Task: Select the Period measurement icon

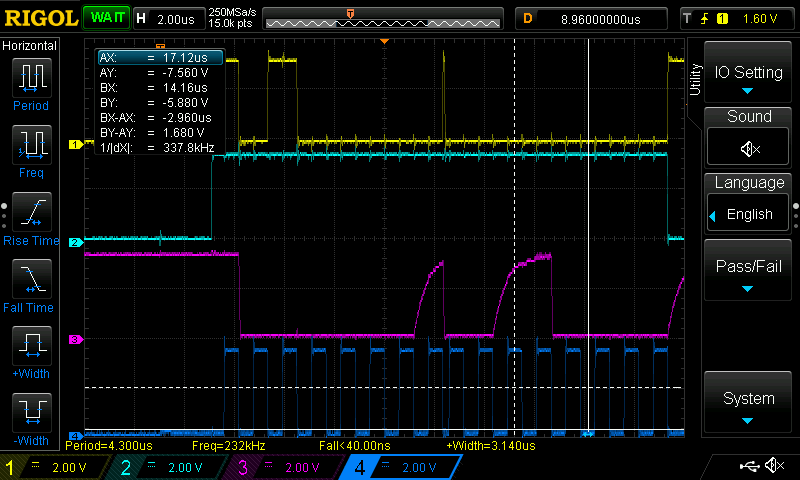Action: point(32,78)
